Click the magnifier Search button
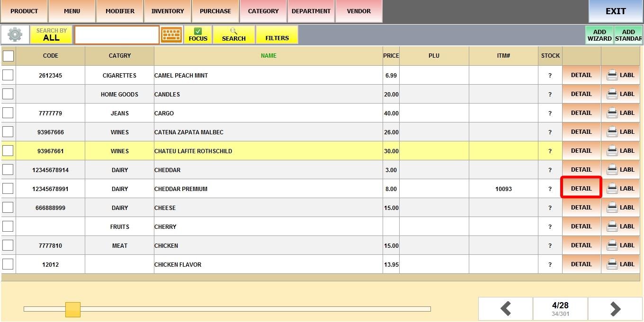 click(x=233, y=35)
